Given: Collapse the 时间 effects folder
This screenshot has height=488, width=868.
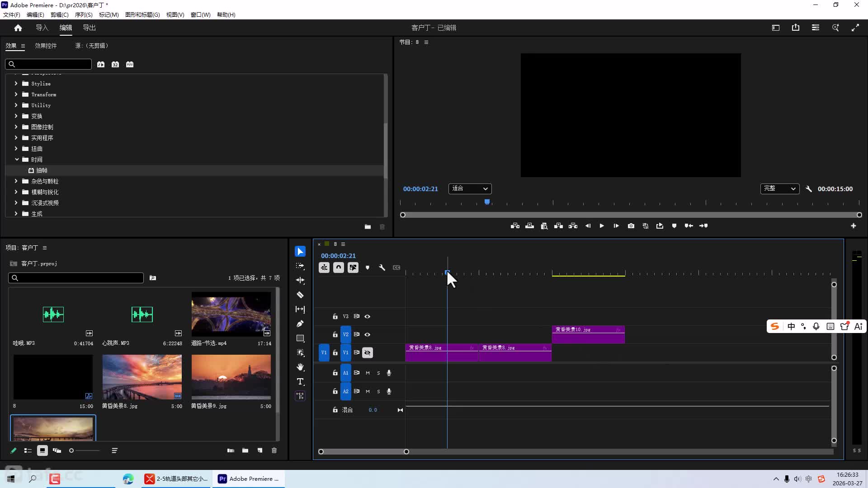Looking at the screenshot, I should [x=17, y=160].
